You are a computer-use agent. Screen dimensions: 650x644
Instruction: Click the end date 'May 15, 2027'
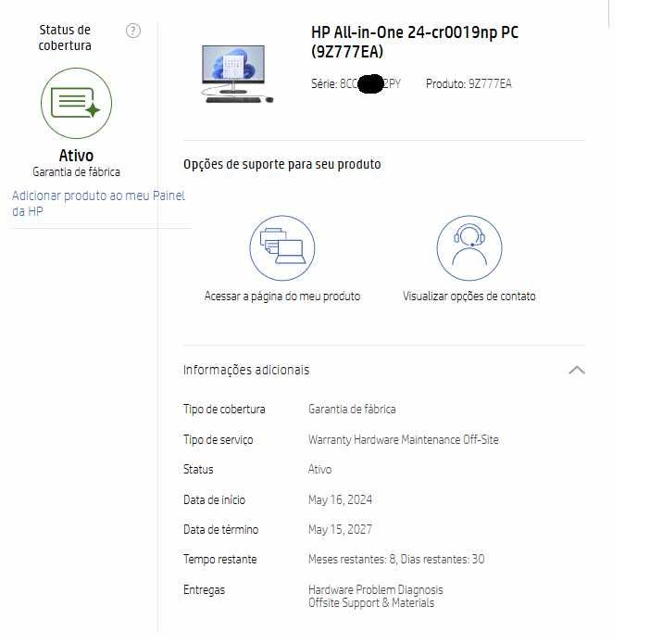(340, 529)
